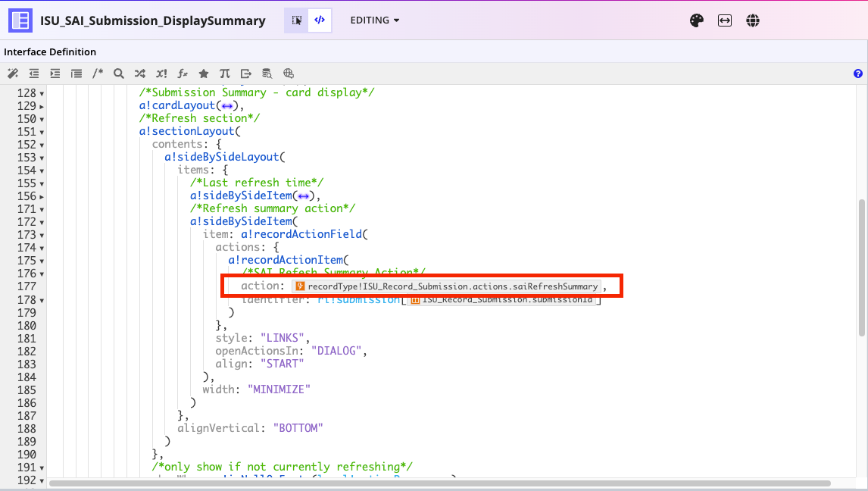Click the shuffle arrows toolbar icon
868x491 pixels.
(140, 73)
